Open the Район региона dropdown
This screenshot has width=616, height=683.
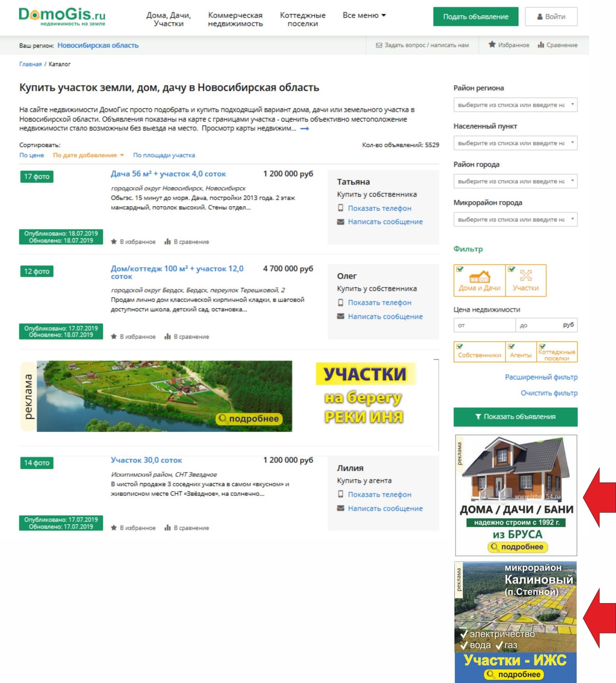point(515,105)
